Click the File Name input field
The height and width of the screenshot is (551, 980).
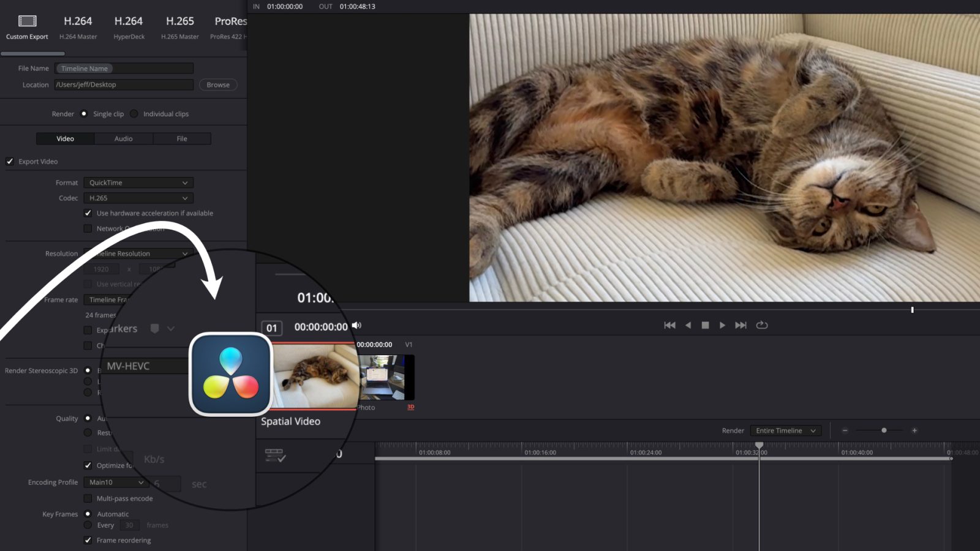point(124,68)
